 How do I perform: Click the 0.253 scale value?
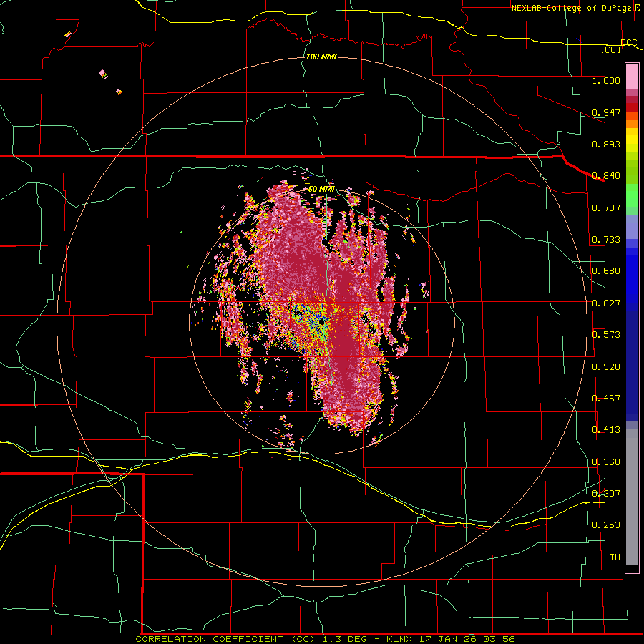click(606, 525)
